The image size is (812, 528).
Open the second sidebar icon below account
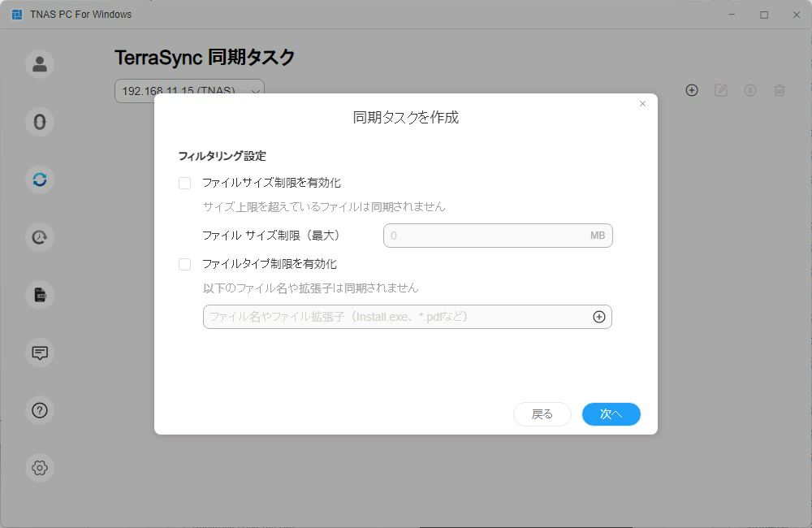pos(40,123)
